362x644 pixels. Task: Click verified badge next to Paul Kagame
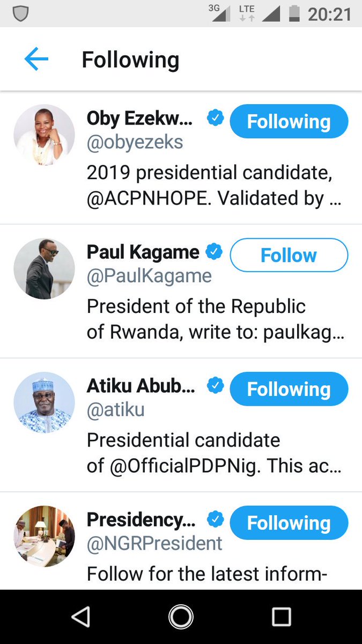coord(215,252)
